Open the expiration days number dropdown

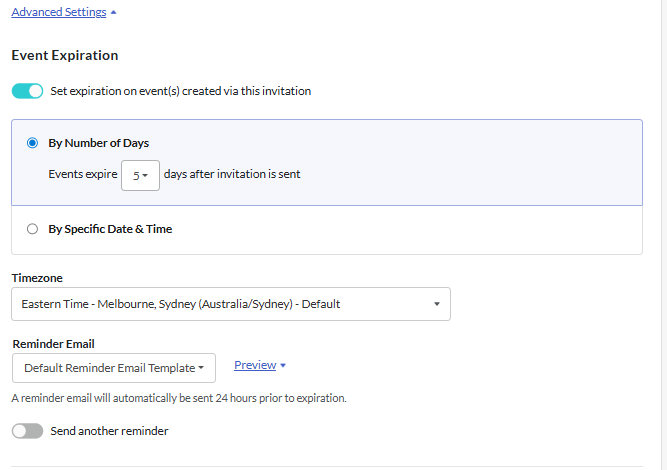coord(140,175)
